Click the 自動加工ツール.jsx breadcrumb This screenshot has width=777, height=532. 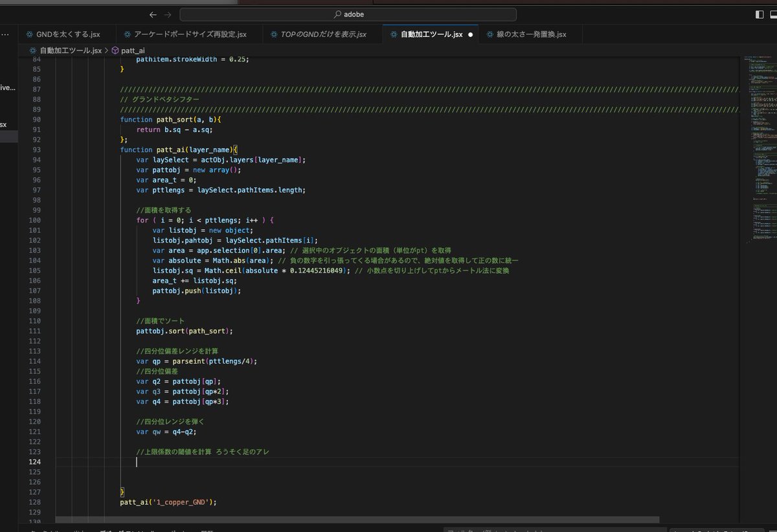point(71,50)
